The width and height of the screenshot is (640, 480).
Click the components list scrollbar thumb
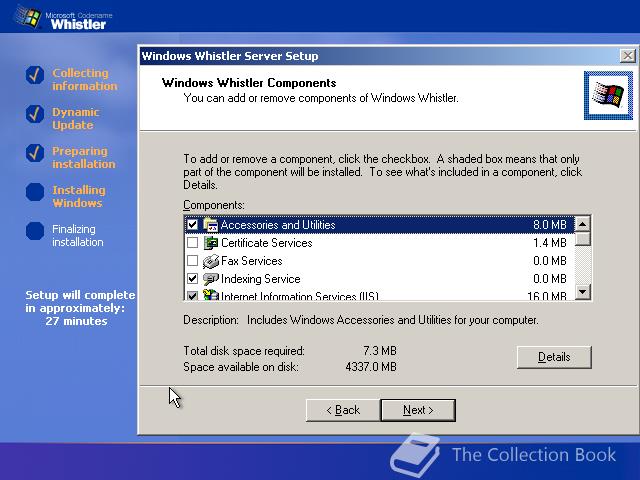pyautogui.click(x=582, y=238)
